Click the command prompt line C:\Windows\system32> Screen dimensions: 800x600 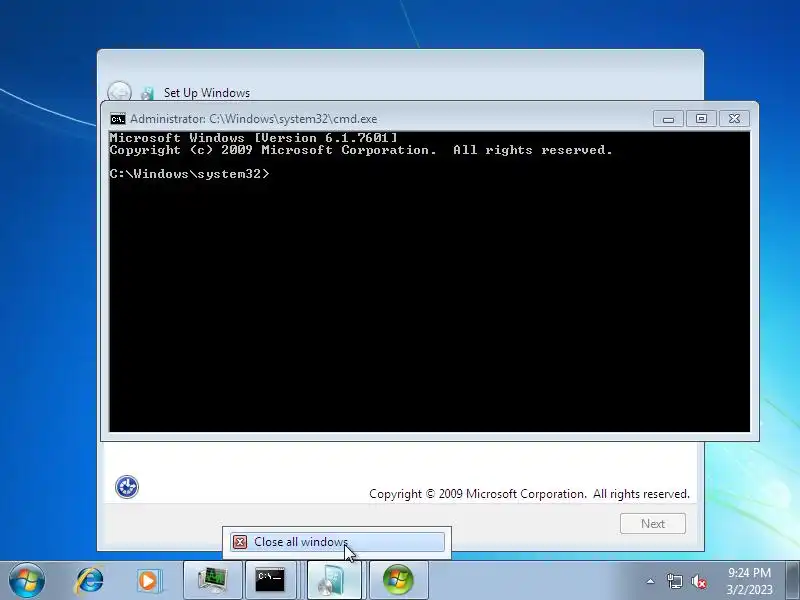(189, 174)
